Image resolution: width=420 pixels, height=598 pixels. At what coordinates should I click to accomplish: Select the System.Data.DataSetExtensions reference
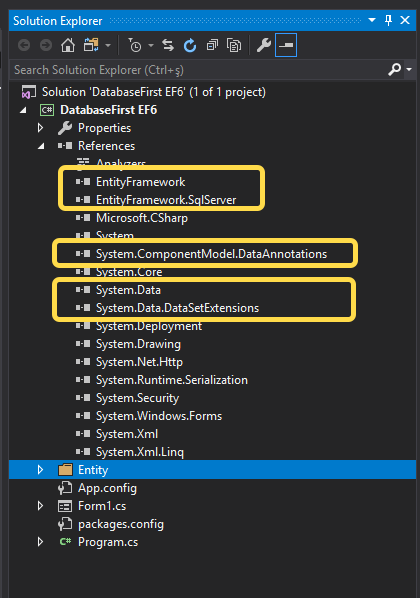[x=177, y=308]
